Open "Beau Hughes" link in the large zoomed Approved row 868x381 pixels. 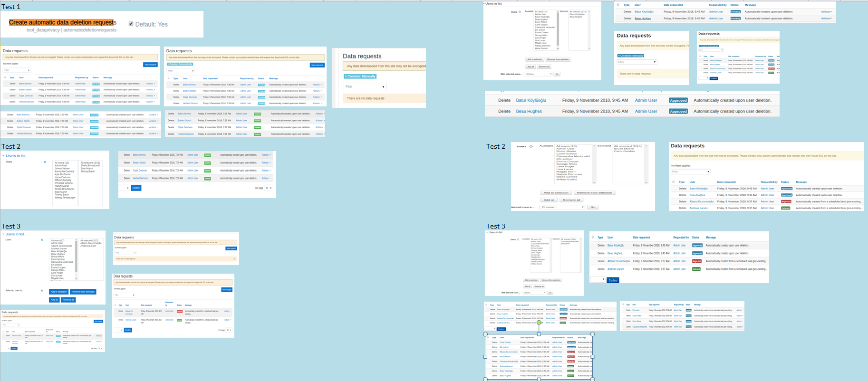tap(529, 111)
